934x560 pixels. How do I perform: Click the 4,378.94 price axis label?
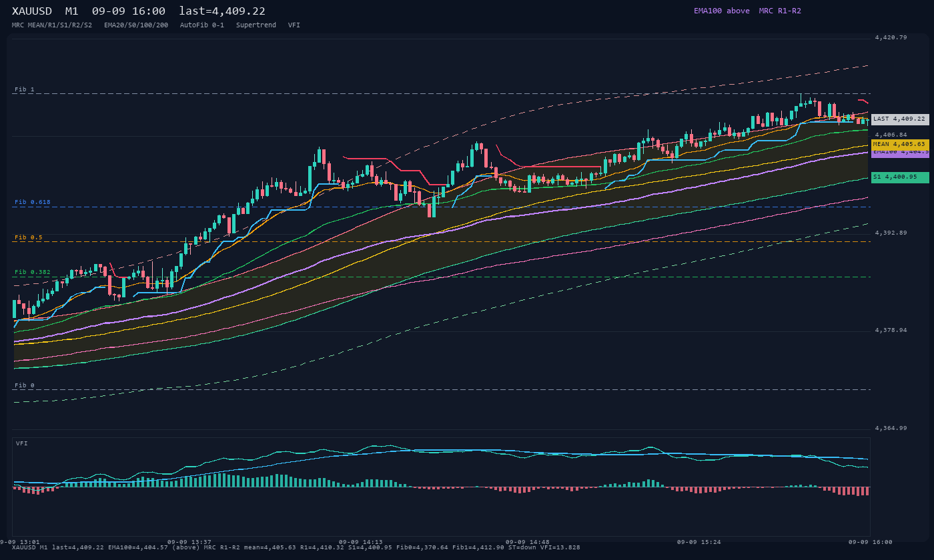(891, 330)
